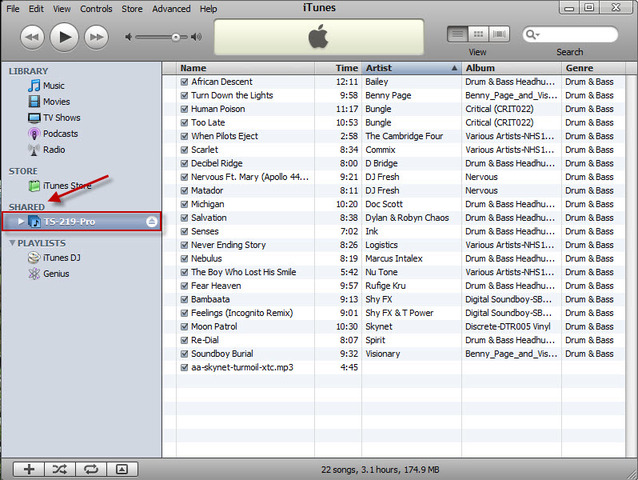The height and width of the screenshot is (480, 638).
Task: Expand the TS-219-Pro shared library
Action: [21, 221]
